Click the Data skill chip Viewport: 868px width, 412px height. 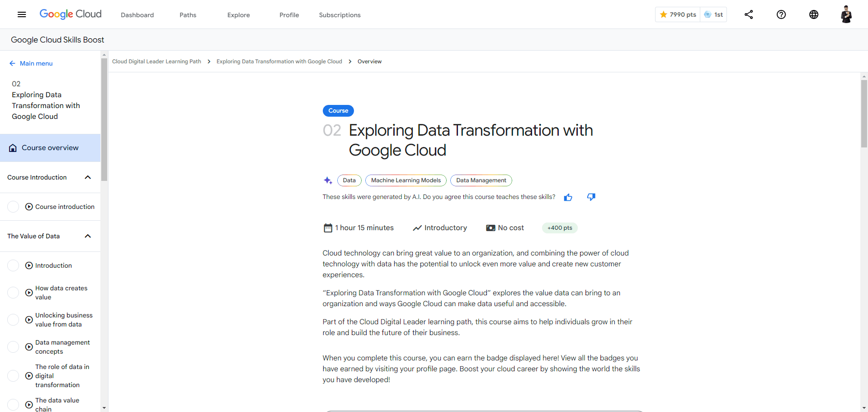[349, 180]
